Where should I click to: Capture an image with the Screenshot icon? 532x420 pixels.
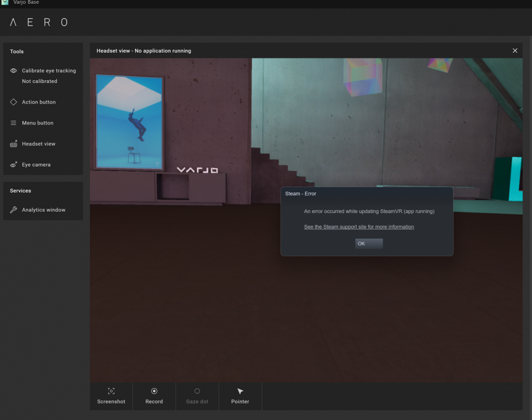pos(111,396)
